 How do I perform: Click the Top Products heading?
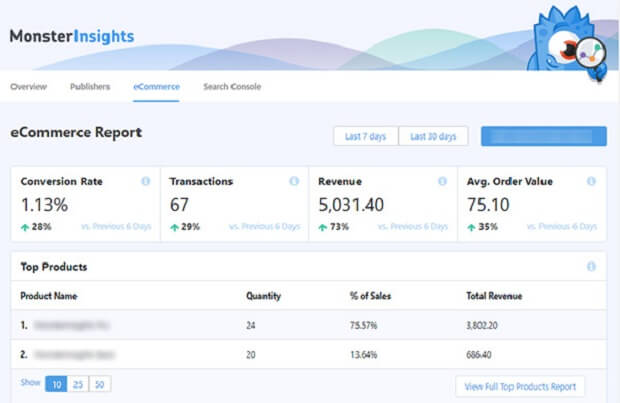point(54,267)
